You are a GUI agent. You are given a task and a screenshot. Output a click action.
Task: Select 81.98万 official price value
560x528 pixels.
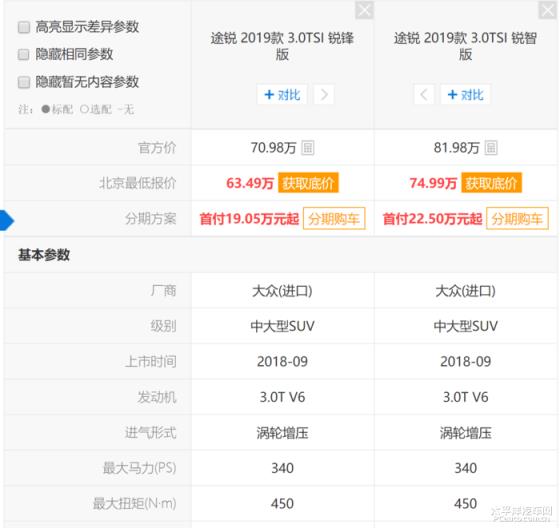(x=456, y=148)
